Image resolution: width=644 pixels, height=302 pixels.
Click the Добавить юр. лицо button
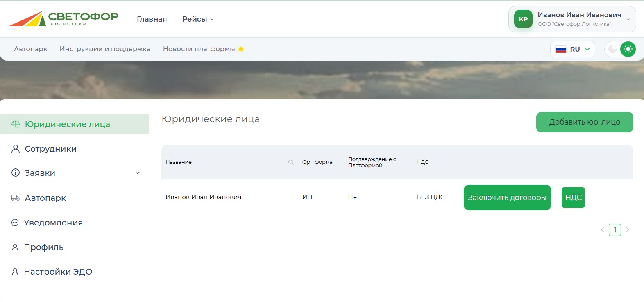point(585,122)
